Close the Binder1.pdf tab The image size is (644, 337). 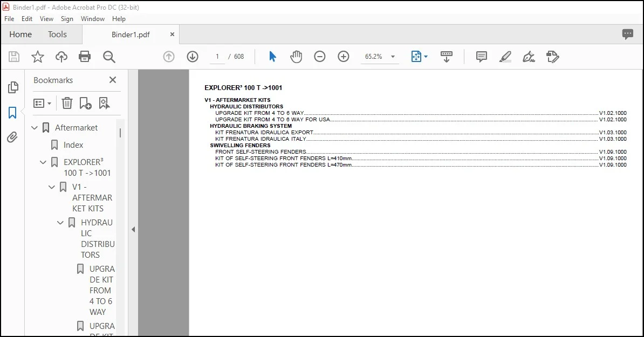[172, 35]
